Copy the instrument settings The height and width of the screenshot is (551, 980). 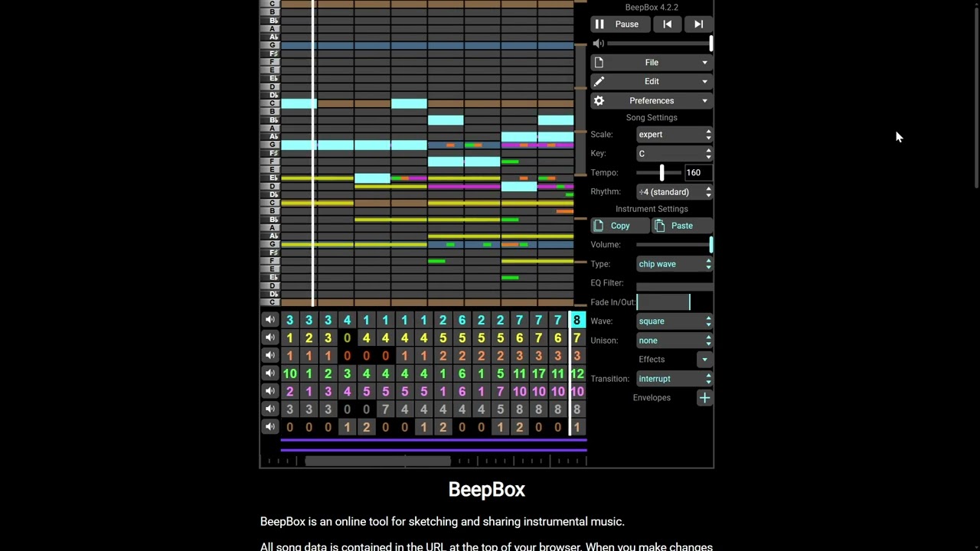click(x=620, y=226)
